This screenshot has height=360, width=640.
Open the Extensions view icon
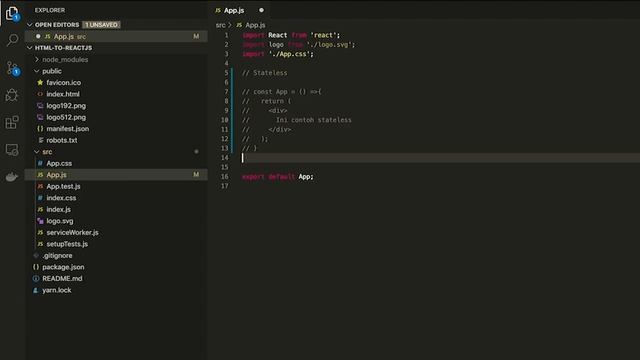click(12, 122)
